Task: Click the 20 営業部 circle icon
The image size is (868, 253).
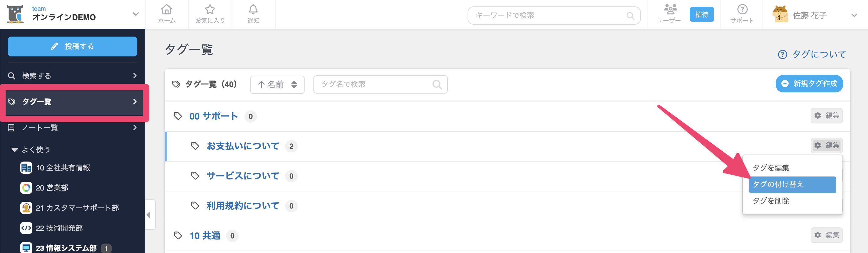Action: (x=26, y=188)
